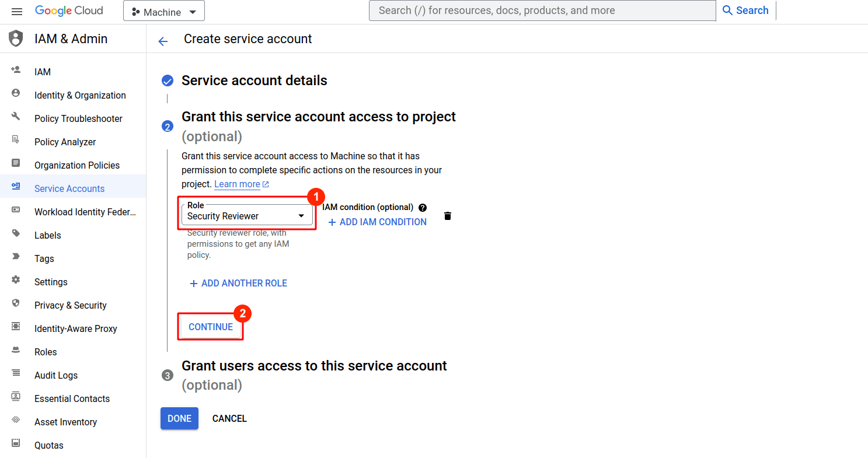The image size is (868, 458).
Task: Click the Google Cloud logo
Action: [x=69, y=11]
